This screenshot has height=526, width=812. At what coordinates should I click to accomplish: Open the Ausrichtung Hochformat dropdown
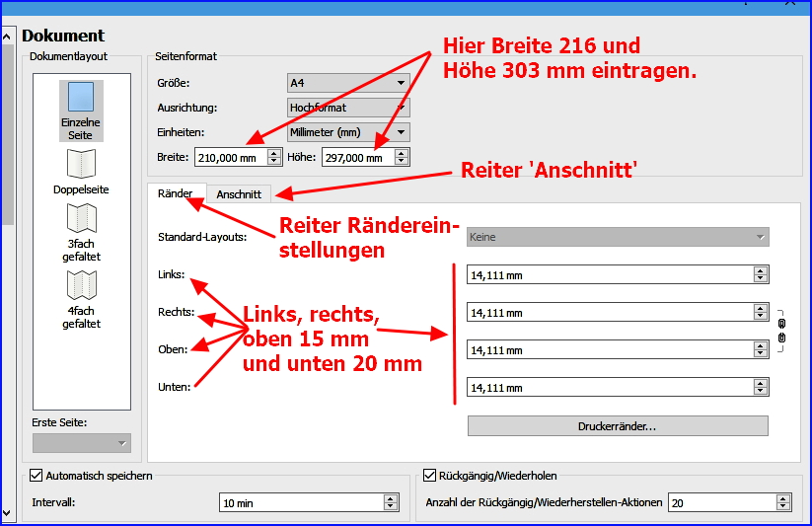click(x=347, y=108)
